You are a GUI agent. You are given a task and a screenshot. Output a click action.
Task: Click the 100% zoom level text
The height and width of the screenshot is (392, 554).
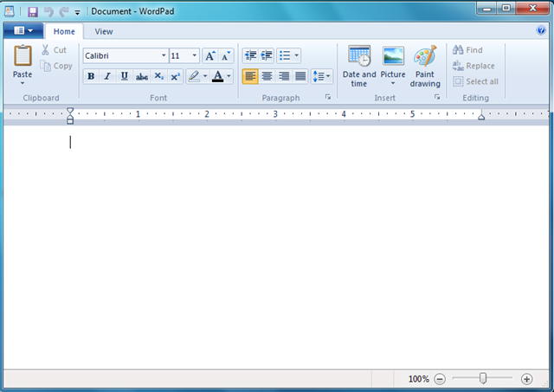click(x=419, y=379)
